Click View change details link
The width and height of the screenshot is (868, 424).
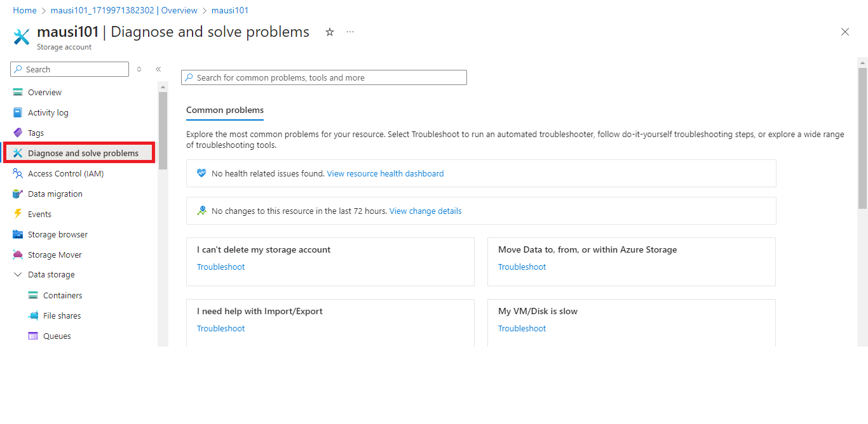(x=425, y=211)
